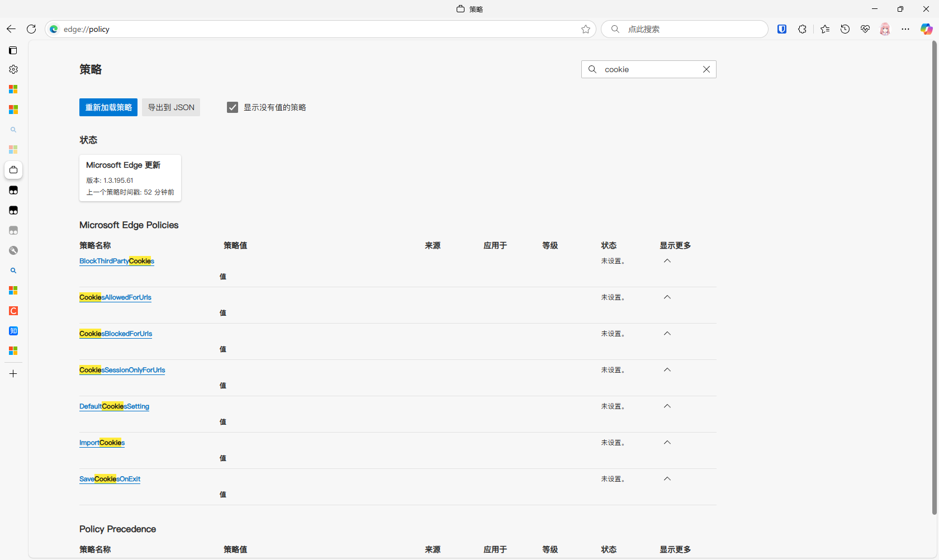Open the Bitwarden extension
This screenshot has width=939, height=560.
782,29
